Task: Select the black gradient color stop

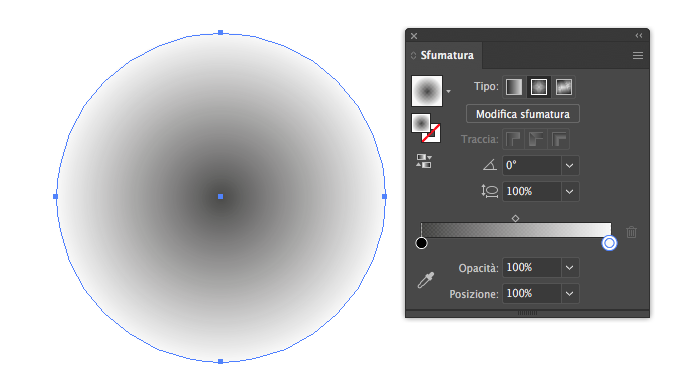Action: 421,243
